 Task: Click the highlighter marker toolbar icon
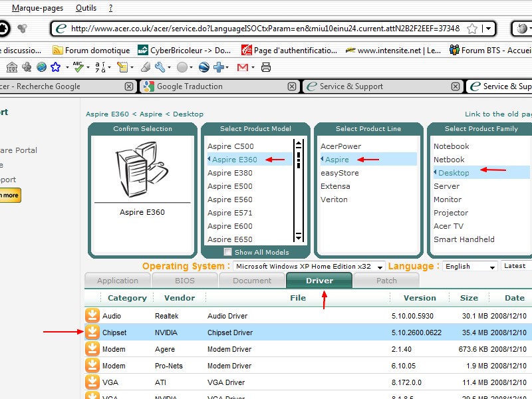(146, 67)
